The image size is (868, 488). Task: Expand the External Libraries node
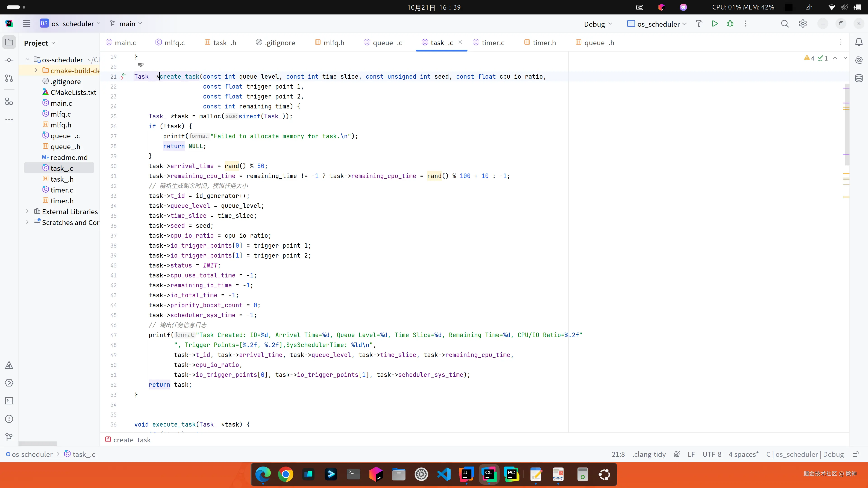(x=28, y=211)
